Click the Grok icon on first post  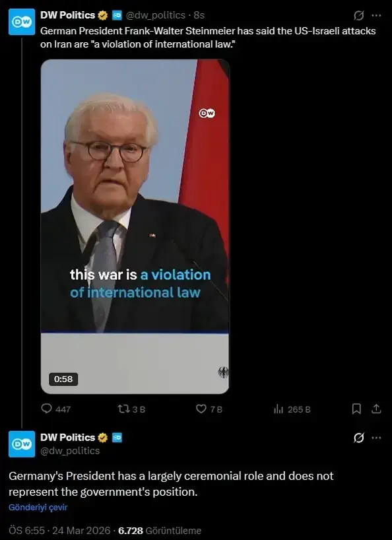tap(358, 15)
